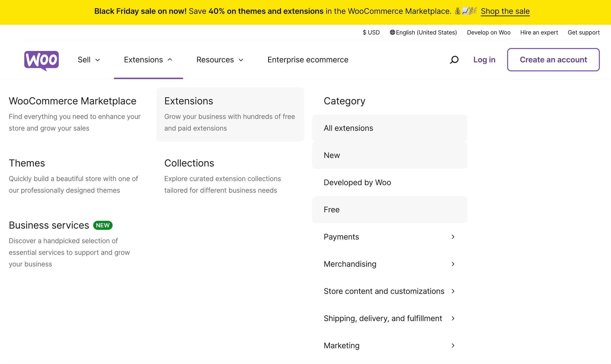Screen dimensions: 611x364
Task: Click 'Discover a handpicked selection' description
Action: 69,252
